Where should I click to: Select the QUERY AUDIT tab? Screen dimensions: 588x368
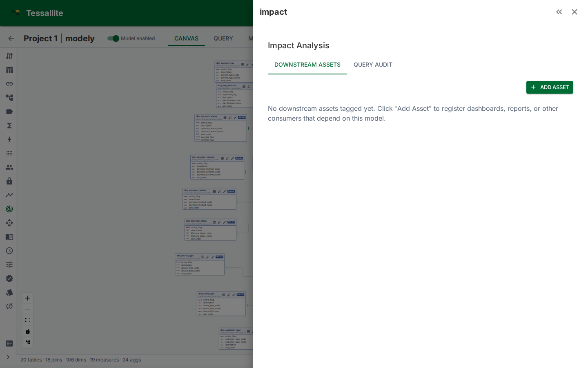coord(373,65)
